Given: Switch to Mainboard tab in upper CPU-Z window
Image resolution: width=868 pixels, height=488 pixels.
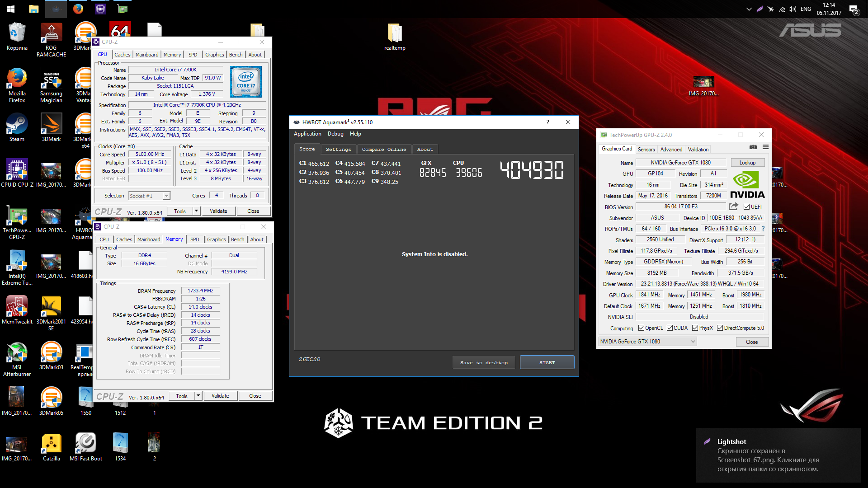Looking at the screenshot, I should (147, 55).
